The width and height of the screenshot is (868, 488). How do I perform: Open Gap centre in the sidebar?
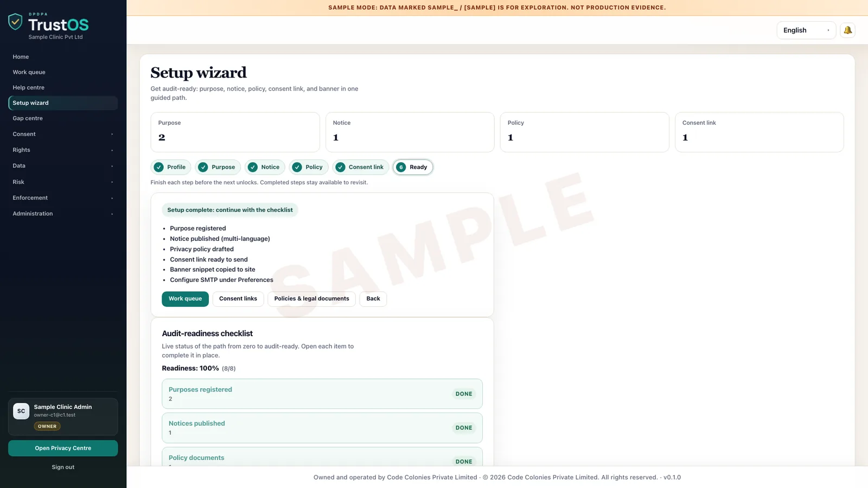point(63,118)
